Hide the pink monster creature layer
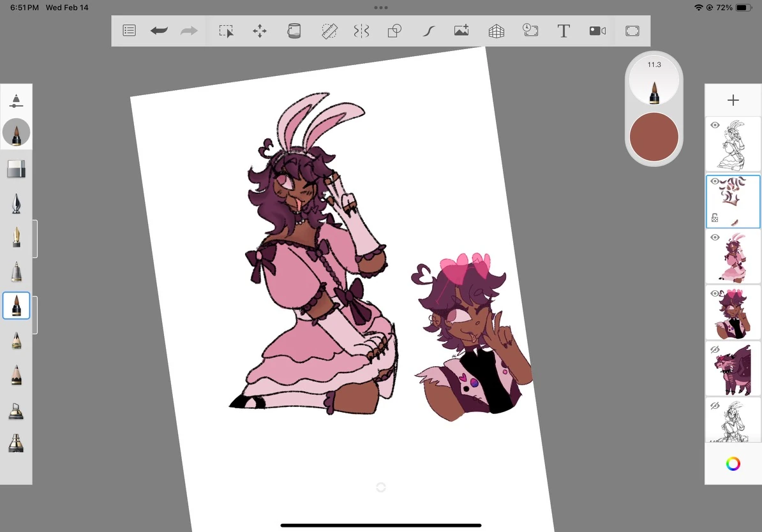 [x=714, y=349]
